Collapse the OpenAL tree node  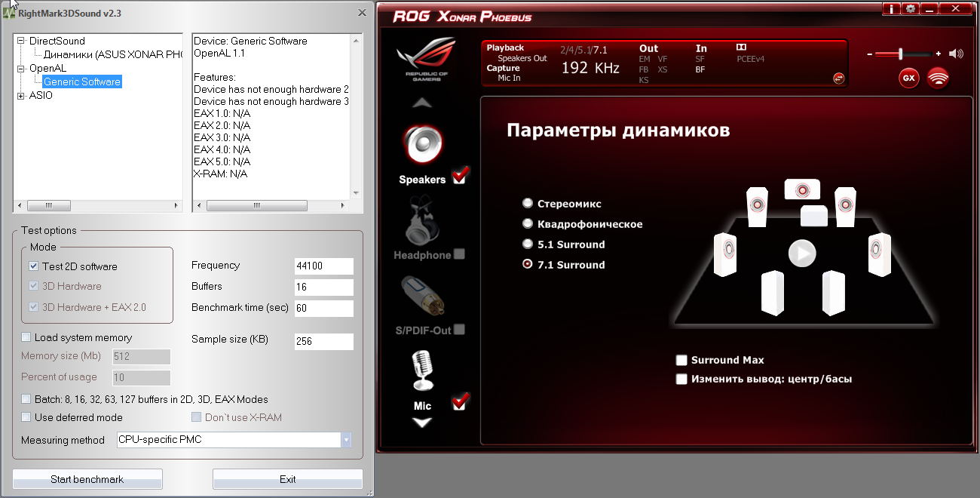click(20, 68)
